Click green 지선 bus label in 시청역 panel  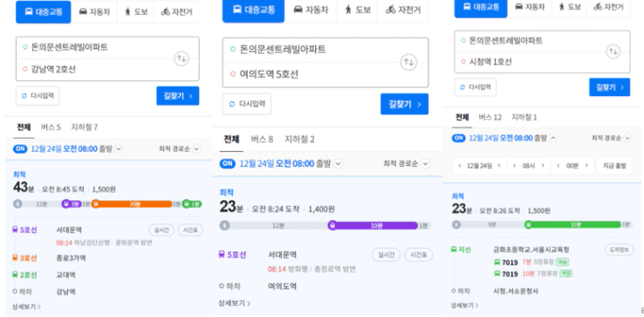point(462,250)
